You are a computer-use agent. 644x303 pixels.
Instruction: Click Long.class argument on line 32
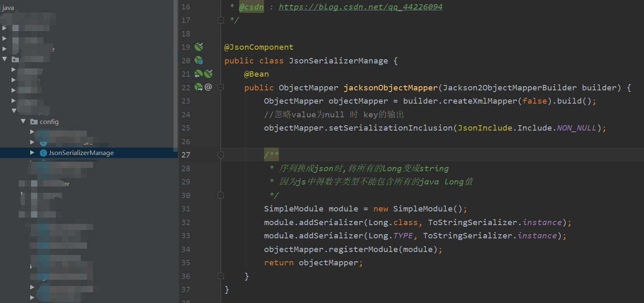click(x=393, y=223)
